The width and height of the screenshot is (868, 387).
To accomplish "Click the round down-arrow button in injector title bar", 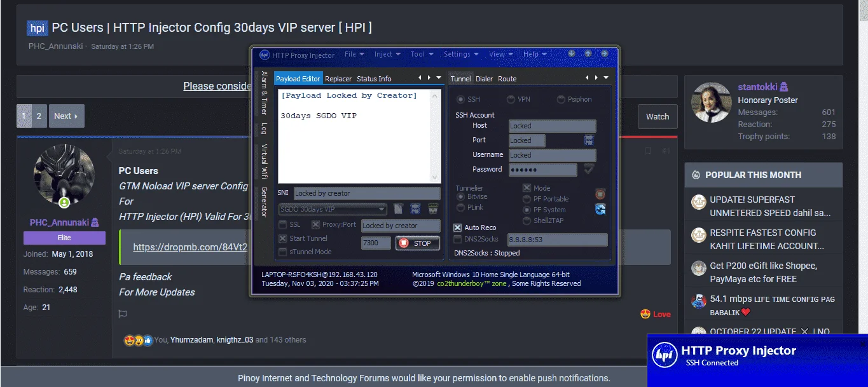I will tap(572, 53).
